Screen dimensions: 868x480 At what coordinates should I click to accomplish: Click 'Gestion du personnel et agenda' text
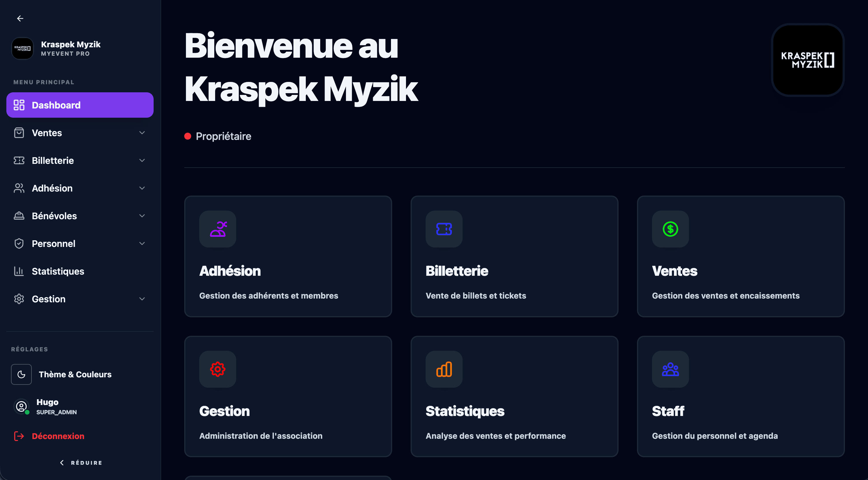point(715,436)
